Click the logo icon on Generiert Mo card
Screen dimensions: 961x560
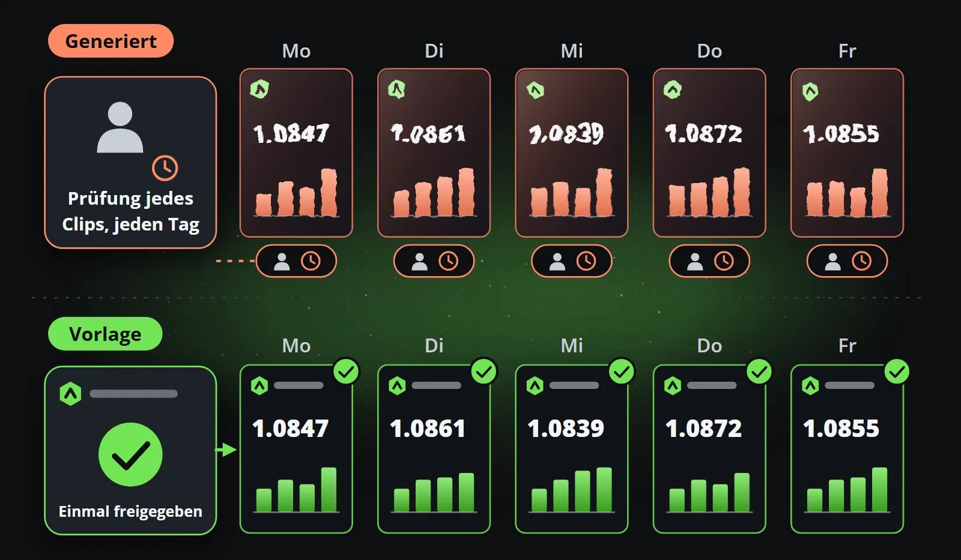[259, 89]
